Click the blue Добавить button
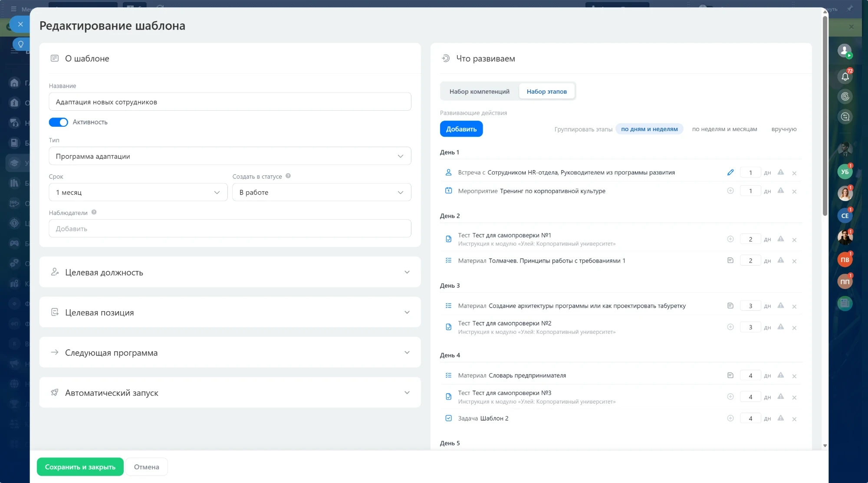The height and width of the screenshot is (483, 868). 461,129
